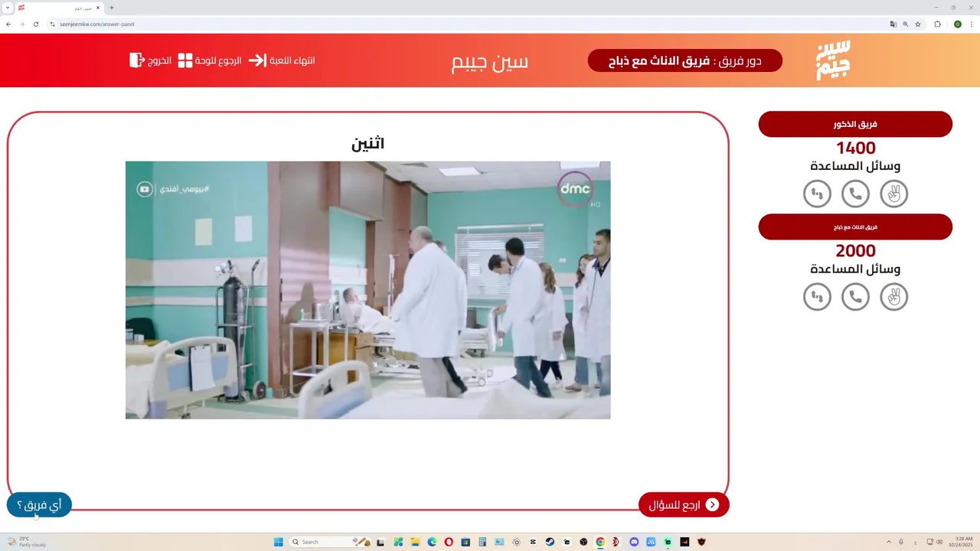Click the answer text اثنين
The height and width of the screenshot is (551, 980).
(x=367, y=143)
